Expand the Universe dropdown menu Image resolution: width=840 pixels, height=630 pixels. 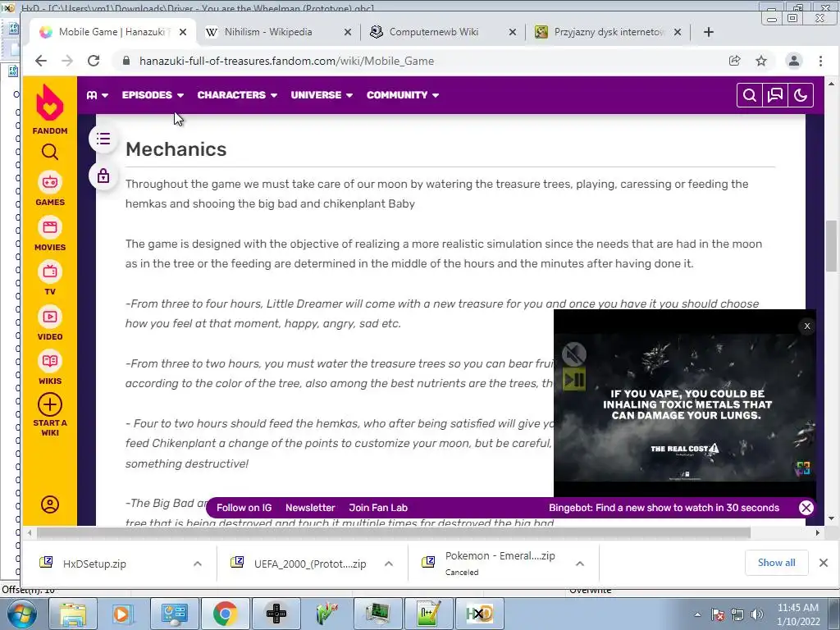[x=322, y=95]
